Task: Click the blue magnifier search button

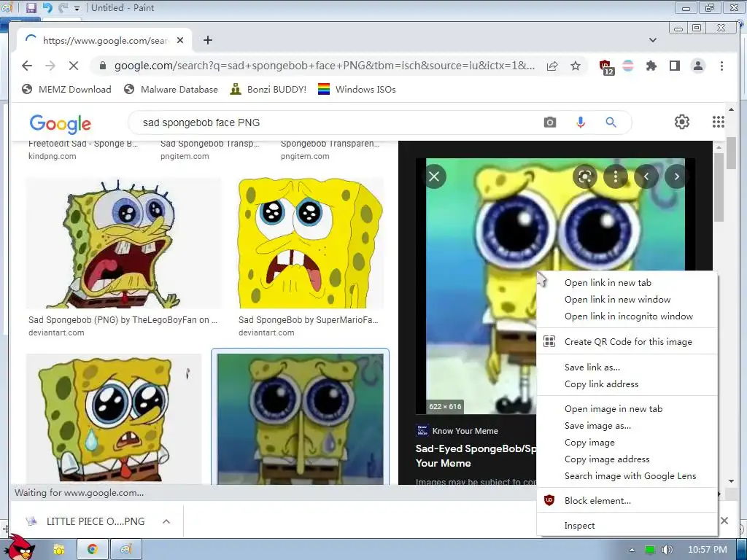Action: click(611, 122)
